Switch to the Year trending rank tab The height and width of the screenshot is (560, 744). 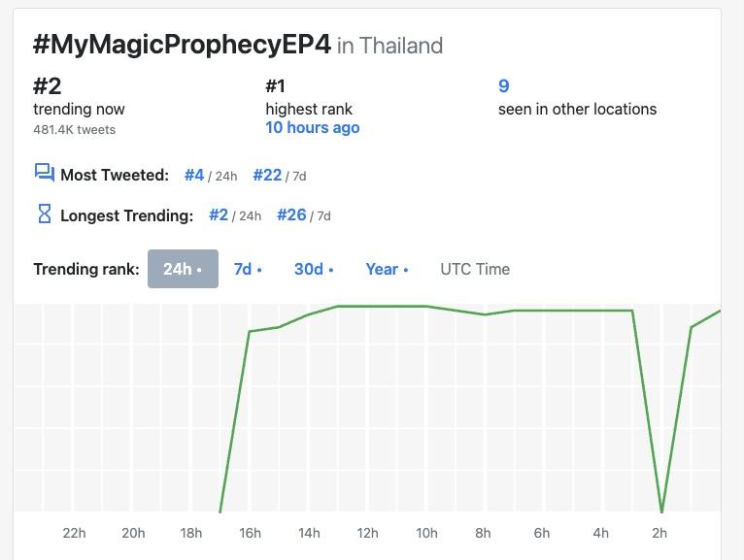(x=387, y=269)
